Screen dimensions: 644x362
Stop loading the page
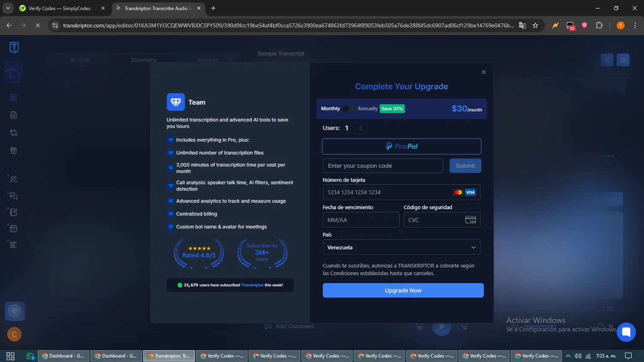coord(38,25)
